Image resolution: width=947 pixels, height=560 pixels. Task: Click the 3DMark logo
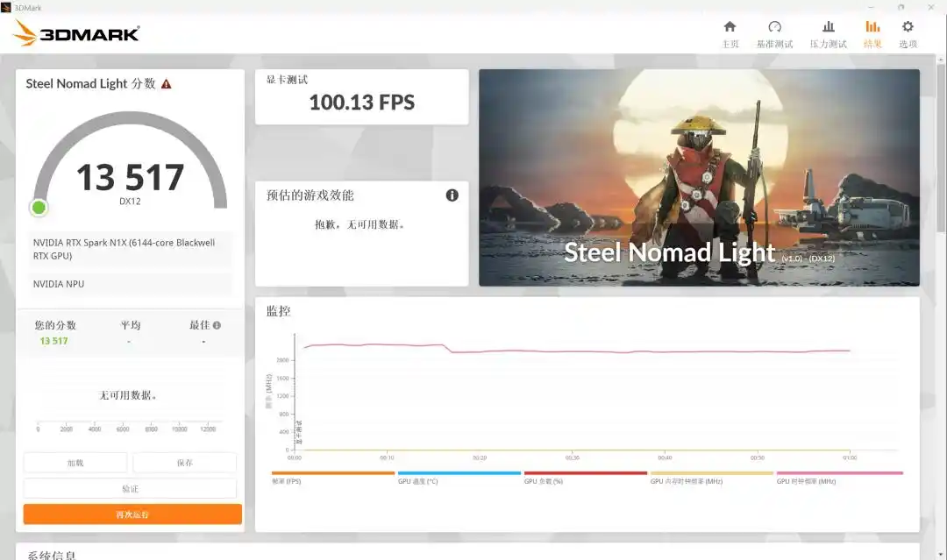click(76, 32)
